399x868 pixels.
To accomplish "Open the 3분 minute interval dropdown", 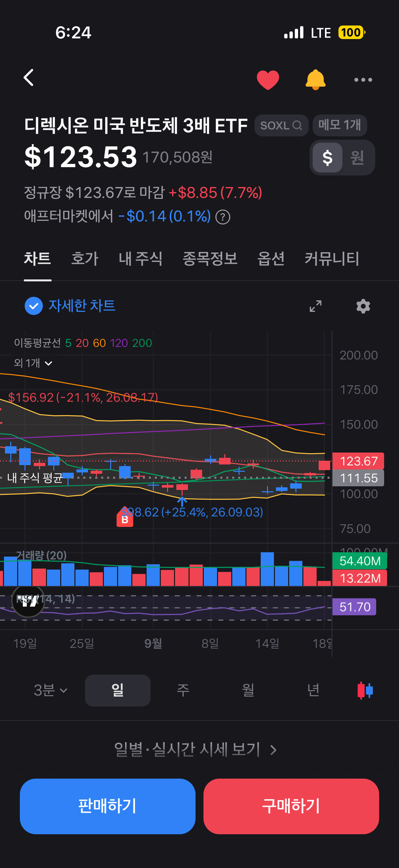I will pos(51,691).
